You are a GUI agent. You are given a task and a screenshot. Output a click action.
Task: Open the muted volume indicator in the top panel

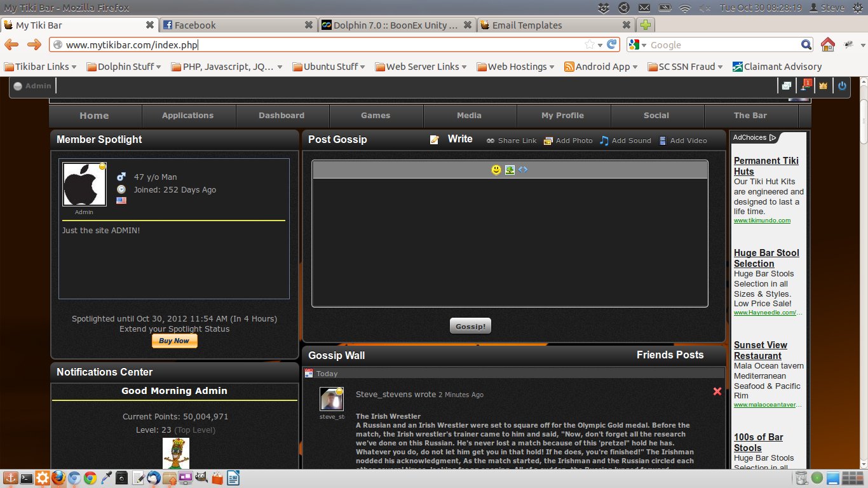tap(705, 8)
